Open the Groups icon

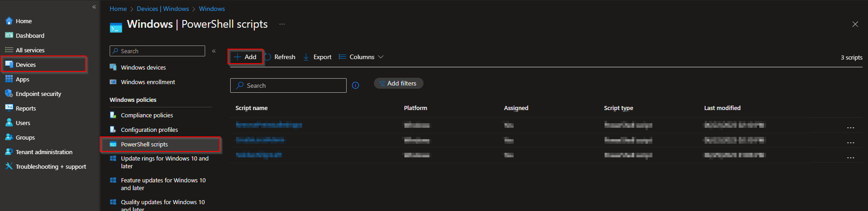tap(9, 137)
